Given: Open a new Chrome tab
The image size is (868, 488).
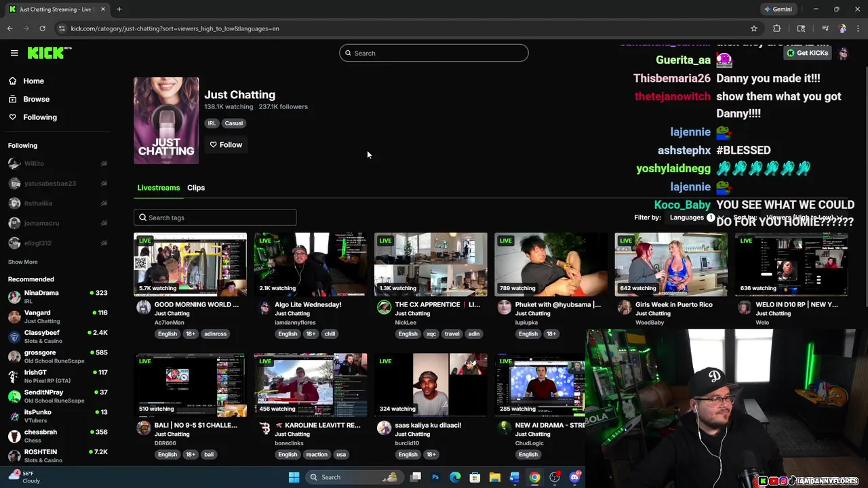Looking at the screenshot, I should click(119, 9).
